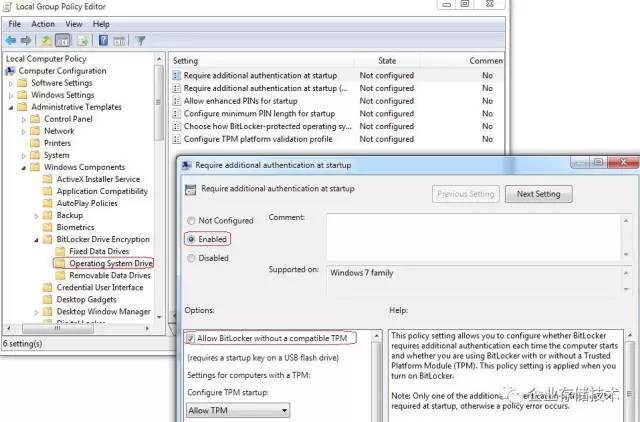Click the Forward arrow toolbar icon

click(x=26, y=40)
